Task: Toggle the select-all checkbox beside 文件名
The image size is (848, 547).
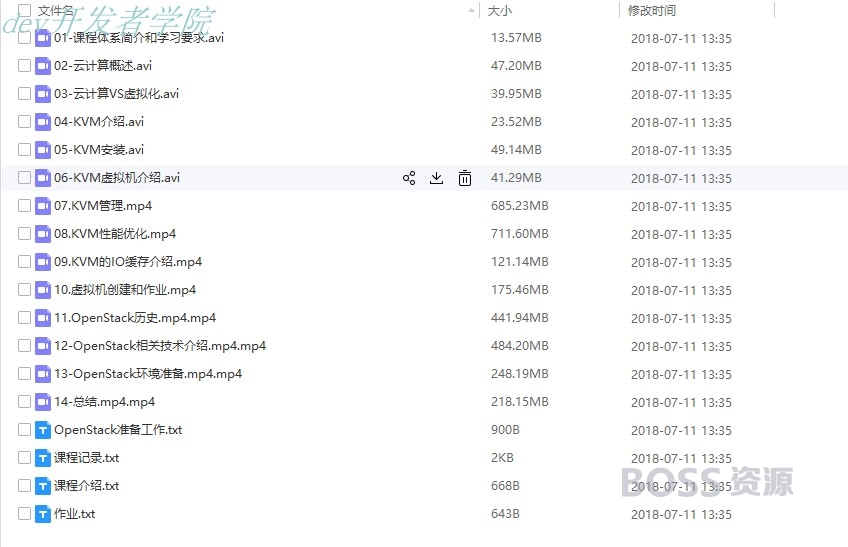Action: click(24, 10)
